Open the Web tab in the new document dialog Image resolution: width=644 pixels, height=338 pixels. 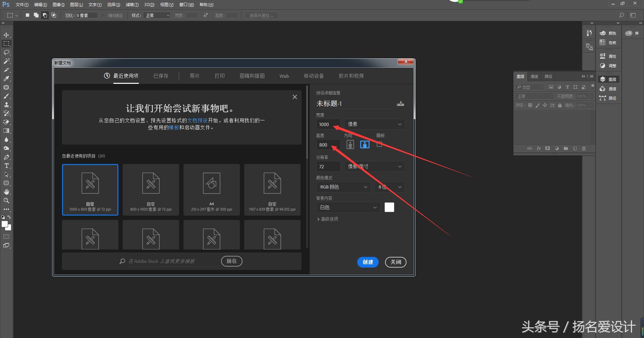[x=284, y=76]
